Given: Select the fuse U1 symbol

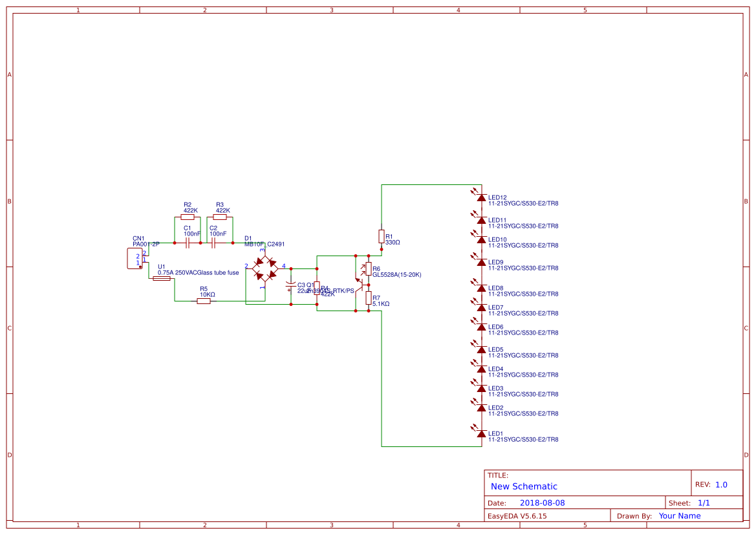Looking at the screenshot, I should tap(162, 279).
